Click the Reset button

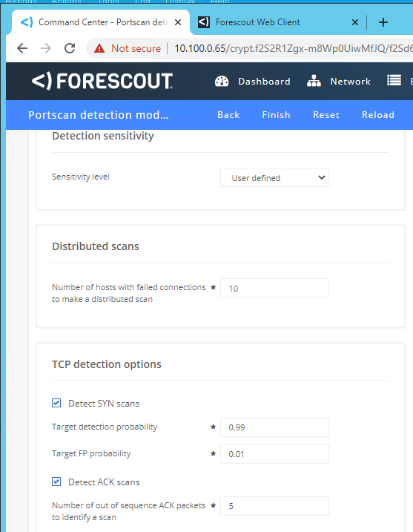point(326,115)
